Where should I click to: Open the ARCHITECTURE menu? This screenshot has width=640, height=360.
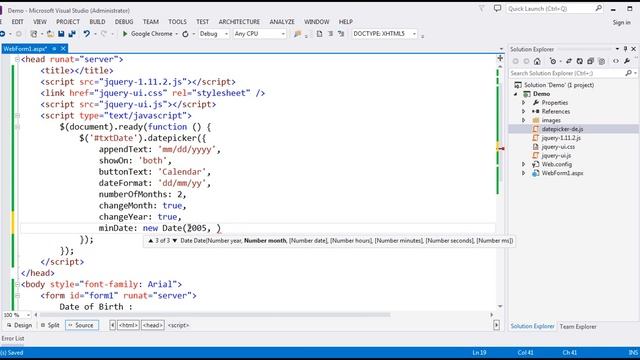(239, 22)
